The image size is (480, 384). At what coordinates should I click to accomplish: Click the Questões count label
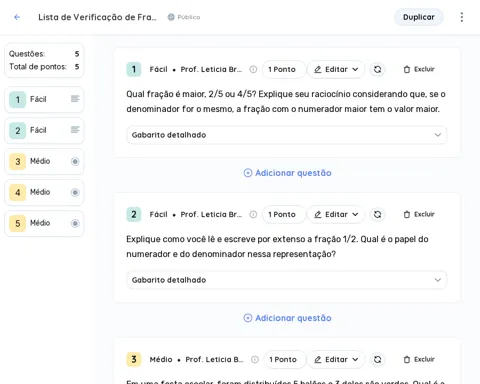[x=27, y=54]
